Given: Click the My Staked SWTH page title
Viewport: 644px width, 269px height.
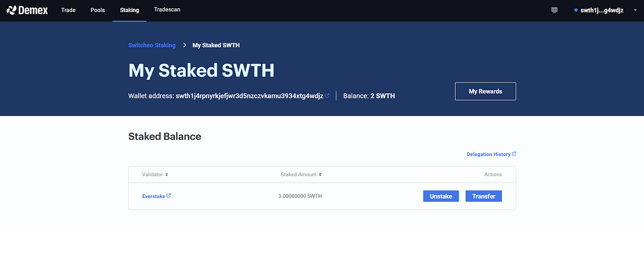Looking at the screenshot, I should (x=201, y=70).
